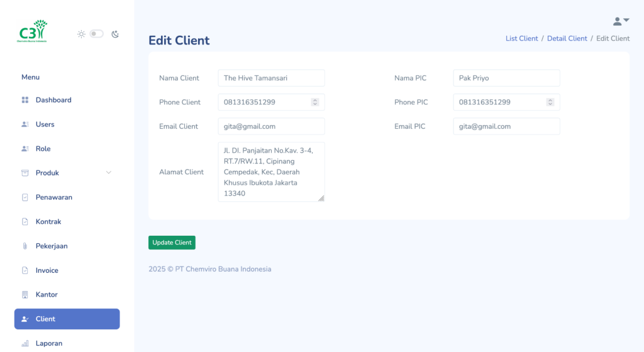Toggle the light/dark theme switch

[x=96, y=34]
